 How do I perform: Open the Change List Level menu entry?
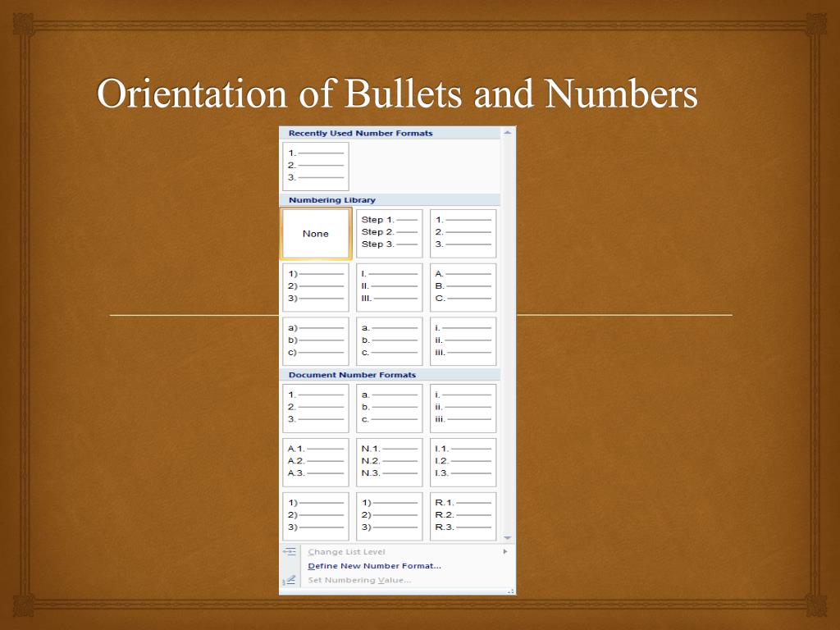pyautogui.click(x=397, y=552)
